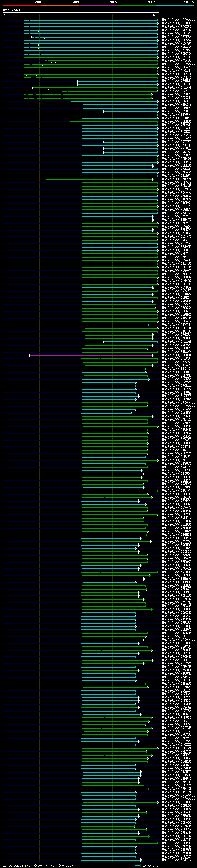Click the label UniRef100_C1N317
The height and width of the screenshot is (868, 197).
point(177,101)
